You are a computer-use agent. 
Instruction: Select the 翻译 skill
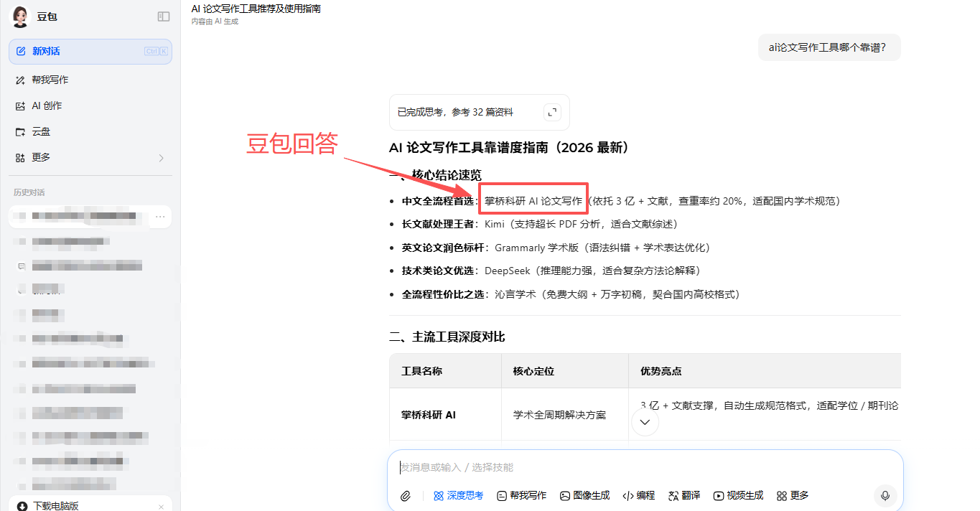[x=684, y=495]
